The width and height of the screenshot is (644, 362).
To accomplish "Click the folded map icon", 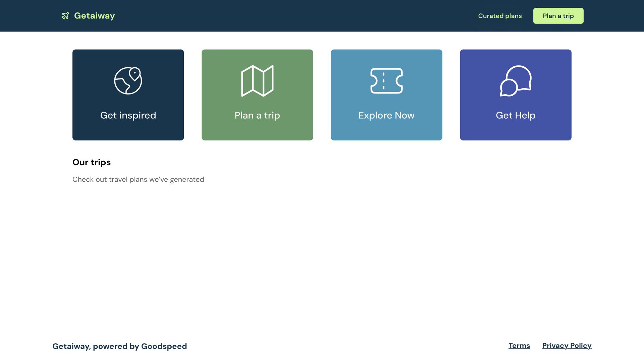I will click(257, 81).
